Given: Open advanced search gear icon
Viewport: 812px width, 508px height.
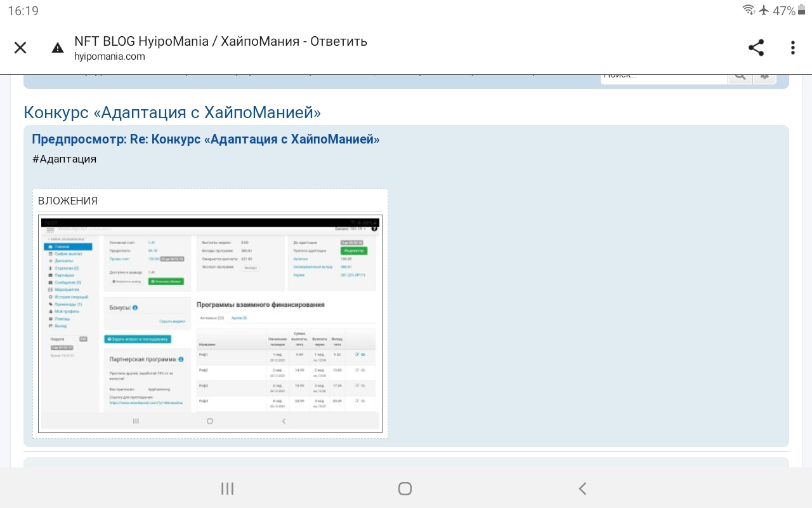Looking at the screenshot, I should 764,76.
